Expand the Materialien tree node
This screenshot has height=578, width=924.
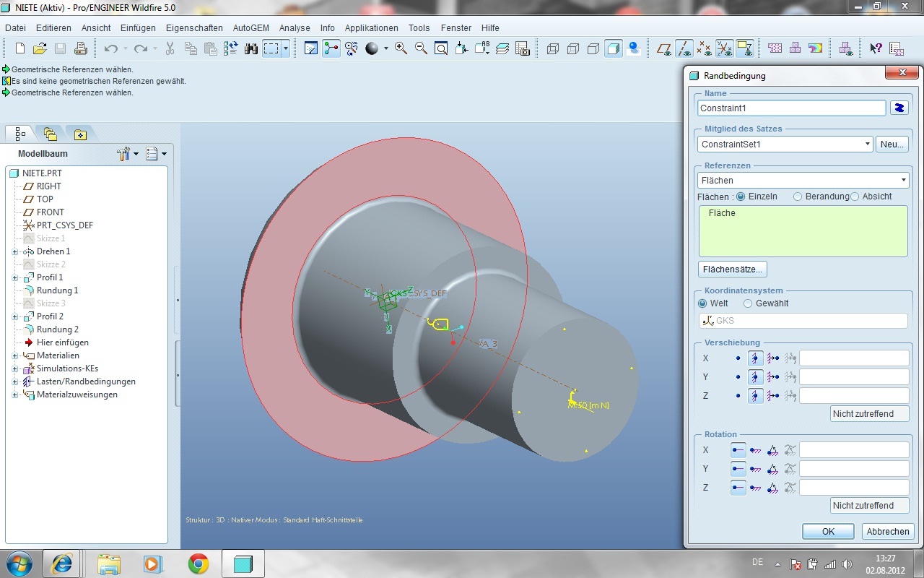tap(15, 355)
